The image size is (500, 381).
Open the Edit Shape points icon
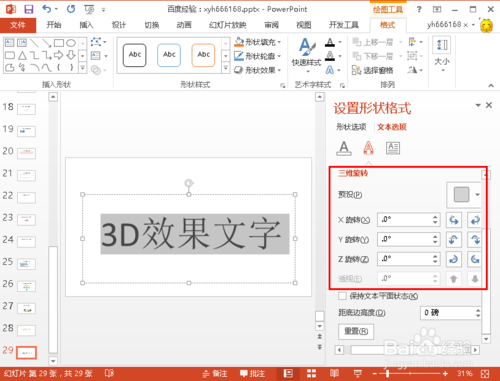point(96,42)
